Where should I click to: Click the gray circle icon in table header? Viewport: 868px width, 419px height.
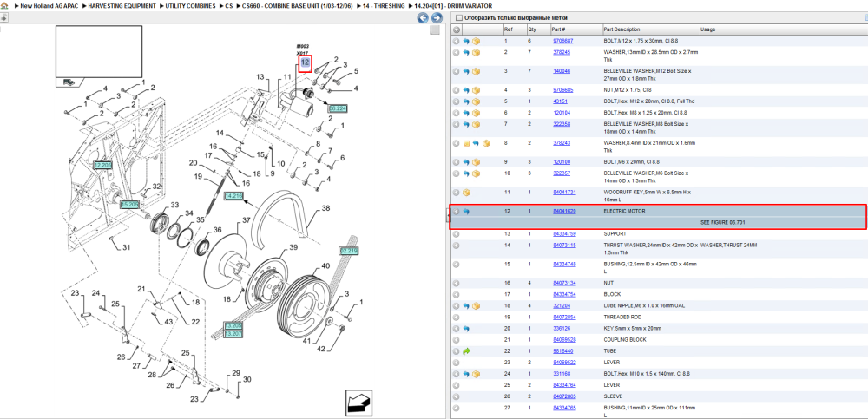pyautogui.click(x=457, y=29)
